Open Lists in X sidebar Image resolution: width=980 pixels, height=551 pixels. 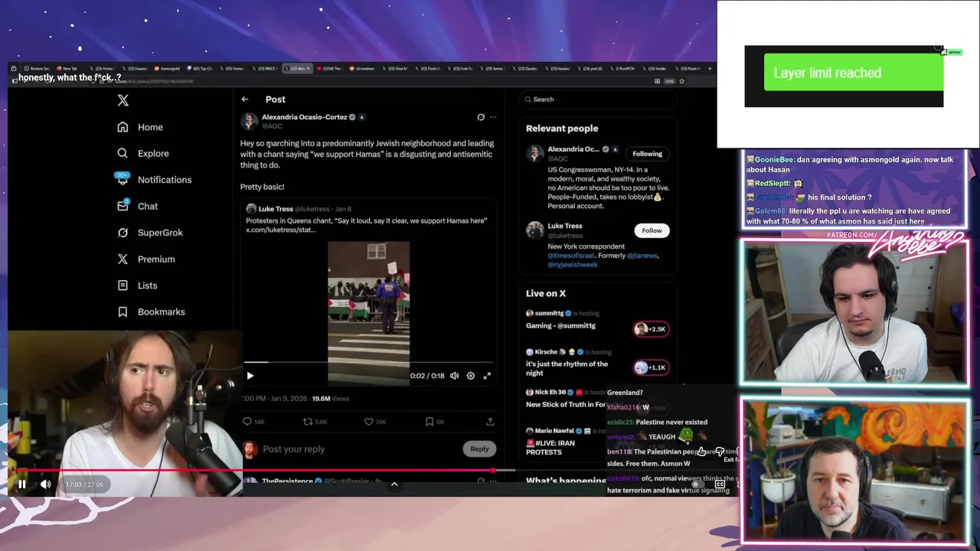point(138,285)
